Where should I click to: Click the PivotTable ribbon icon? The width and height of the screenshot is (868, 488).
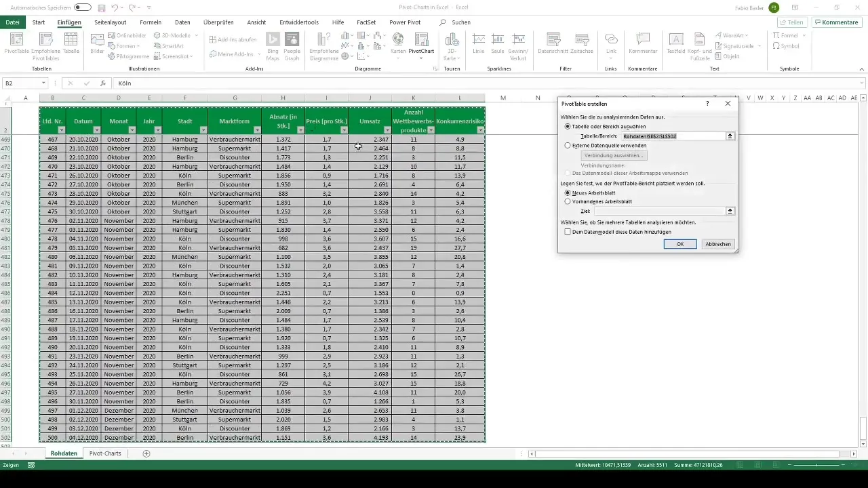point(16,43)
